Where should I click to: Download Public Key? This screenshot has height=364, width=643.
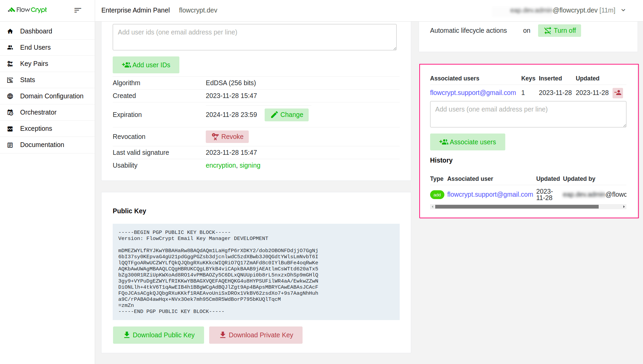pos(158,335)
